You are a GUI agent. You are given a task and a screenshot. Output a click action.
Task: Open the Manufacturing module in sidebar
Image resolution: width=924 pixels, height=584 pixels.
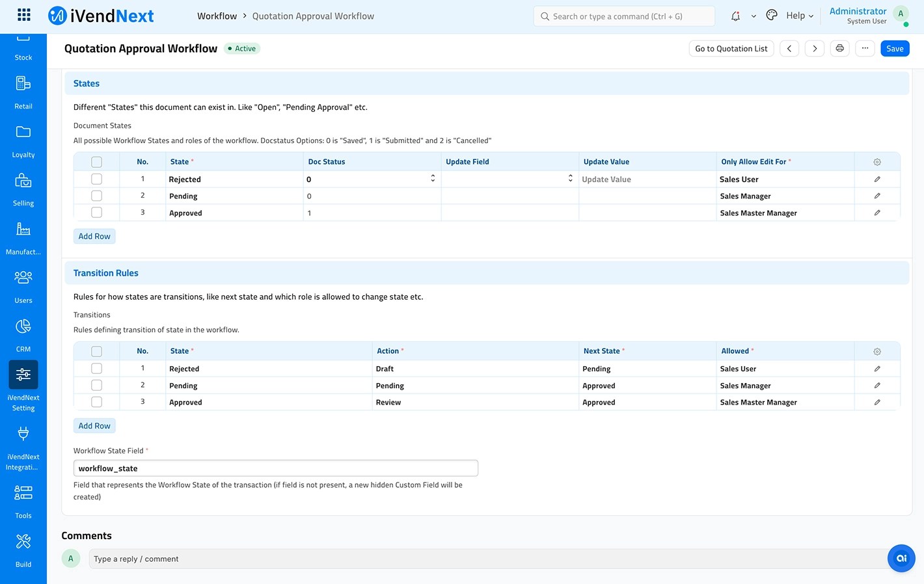click(23, 238)
